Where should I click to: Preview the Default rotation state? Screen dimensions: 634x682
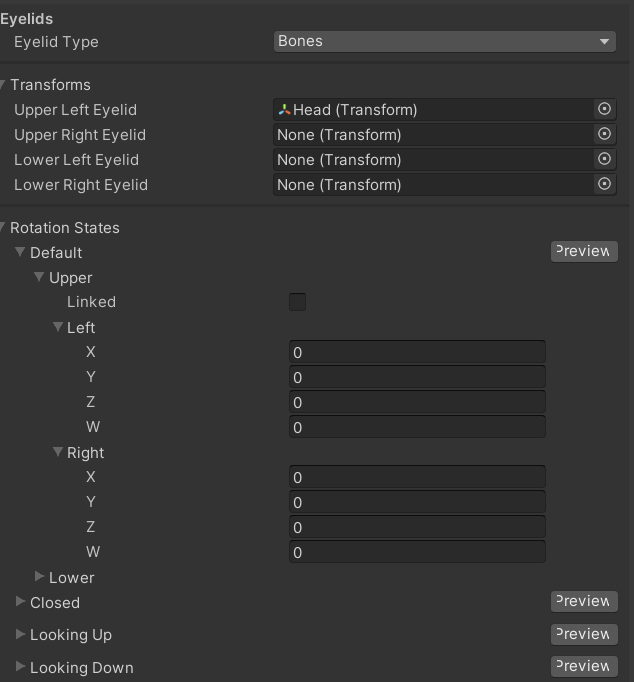coord(584,251)
